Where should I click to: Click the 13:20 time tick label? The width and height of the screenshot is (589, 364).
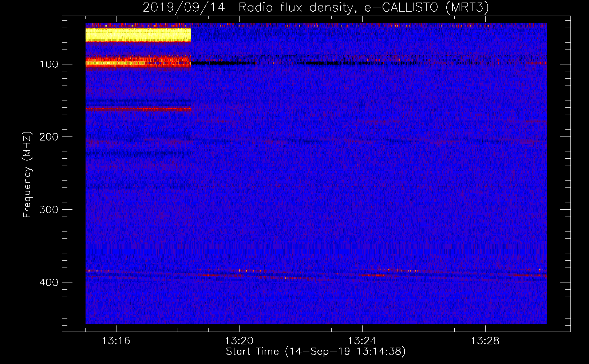click(239, 341)
